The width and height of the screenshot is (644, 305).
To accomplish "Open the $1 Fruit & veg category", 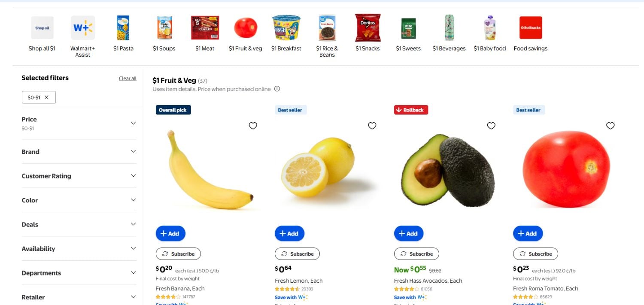I will click(x=245, y=27).
